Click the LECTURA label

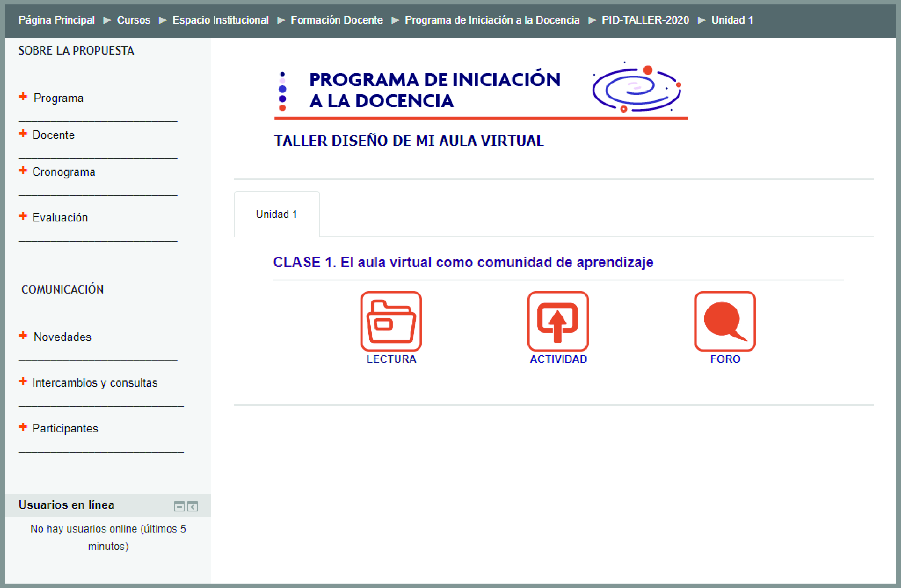coord(391,359)
